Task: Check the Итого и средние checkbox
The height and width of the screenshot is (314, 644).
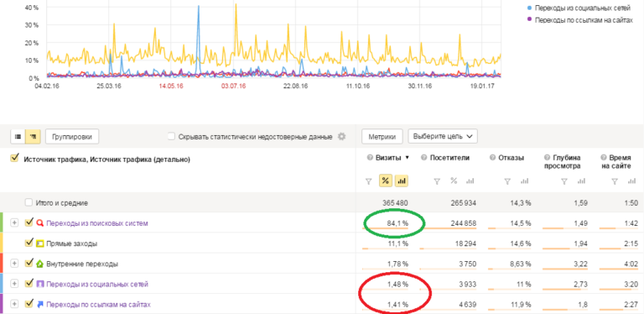Action: (29, 202)
